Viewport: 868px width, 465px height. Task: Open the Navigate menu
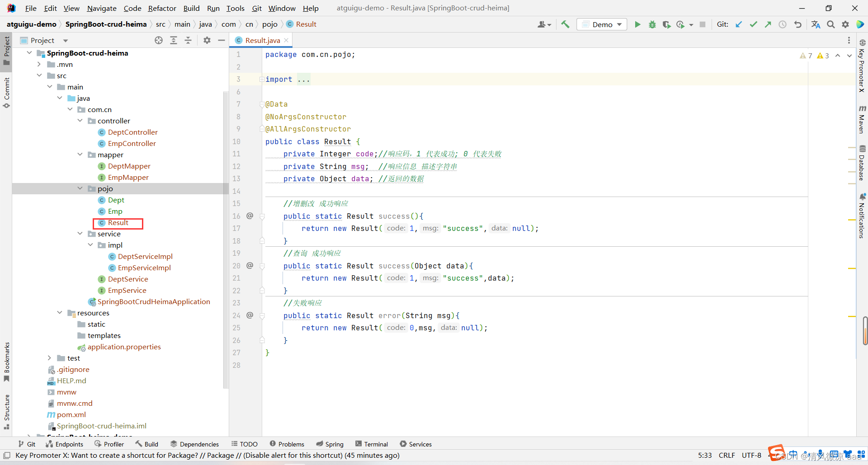tap(102, 8)
